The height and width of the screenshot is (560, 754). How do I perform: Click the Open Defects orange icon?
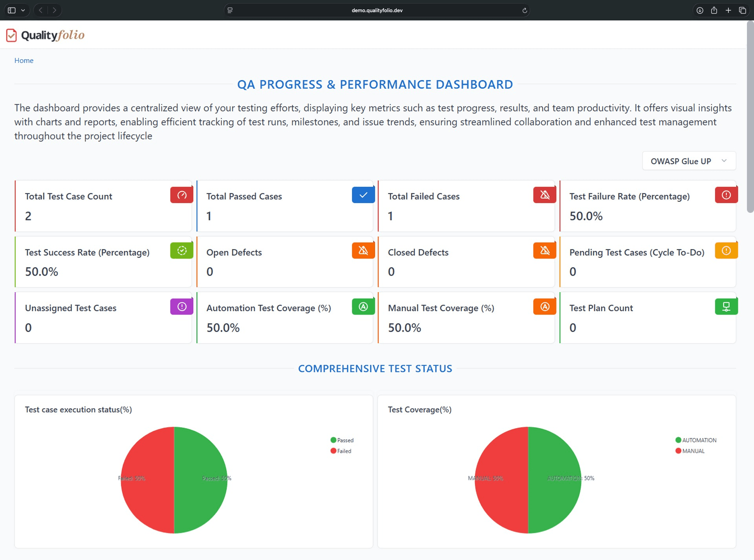[363, 251]
